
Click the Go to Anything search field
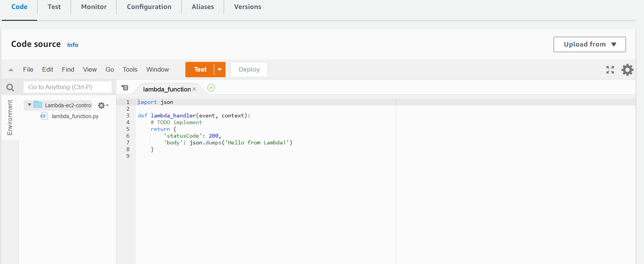pyautogui.click(x=68, y=87)
